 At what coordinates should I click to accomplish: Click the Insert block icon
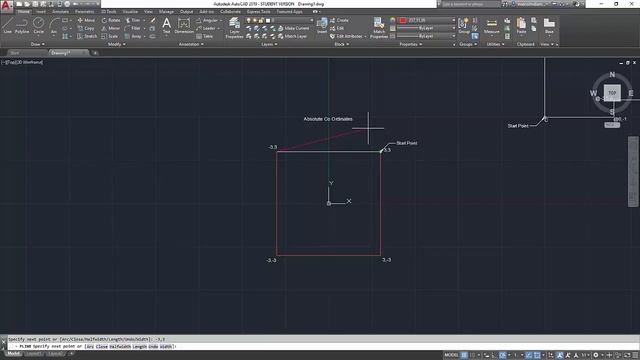pos(322,25)
